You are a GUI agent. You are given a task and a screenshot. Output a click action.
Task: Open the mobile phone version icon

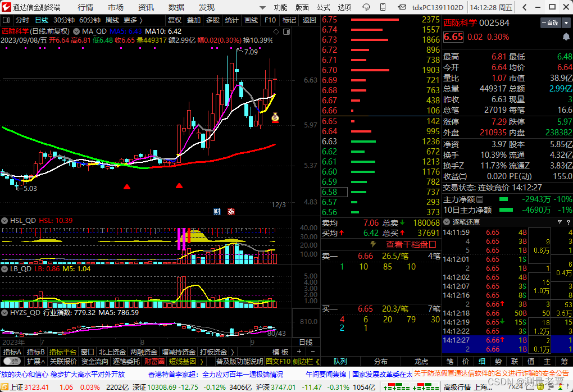(x=383, y=7)
